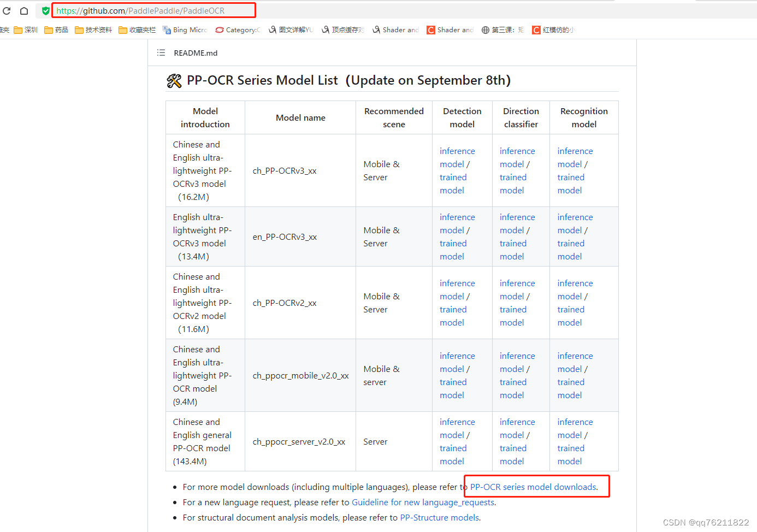Click the description cell mentioning (11.6M)
The height and width of the screenshot is (532, 757).
point(205,303)
